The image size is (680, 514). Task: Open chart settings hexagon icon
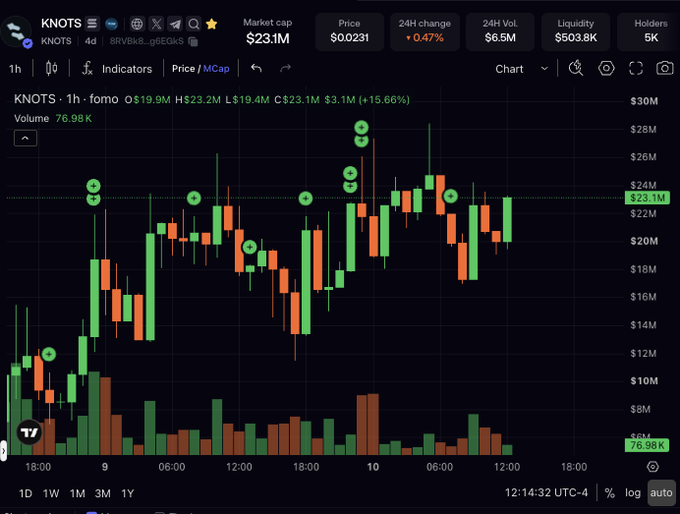(606, 68)
